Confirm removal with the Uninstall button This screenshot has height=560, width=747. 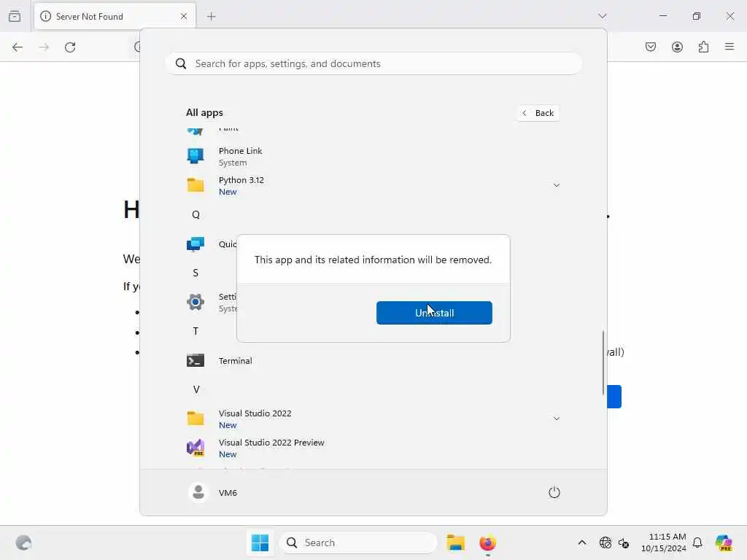(434, 313)
